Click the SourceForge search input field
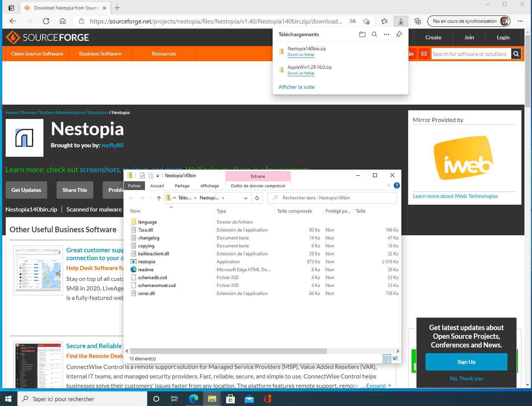Screen dimensions: 532x406 pos(471,54)
